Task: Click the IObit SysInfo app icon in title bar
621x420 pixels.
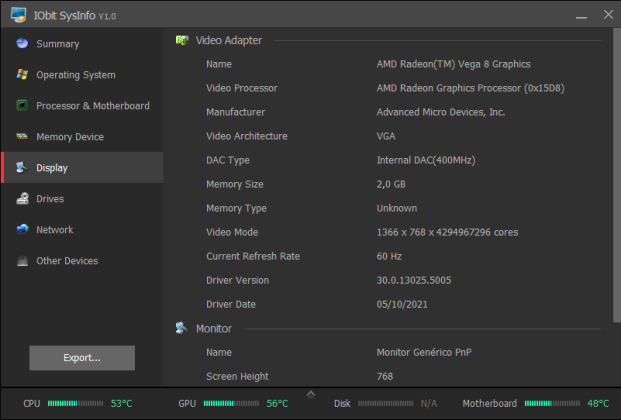Action: pyautogui.click(x=19, y=15)
